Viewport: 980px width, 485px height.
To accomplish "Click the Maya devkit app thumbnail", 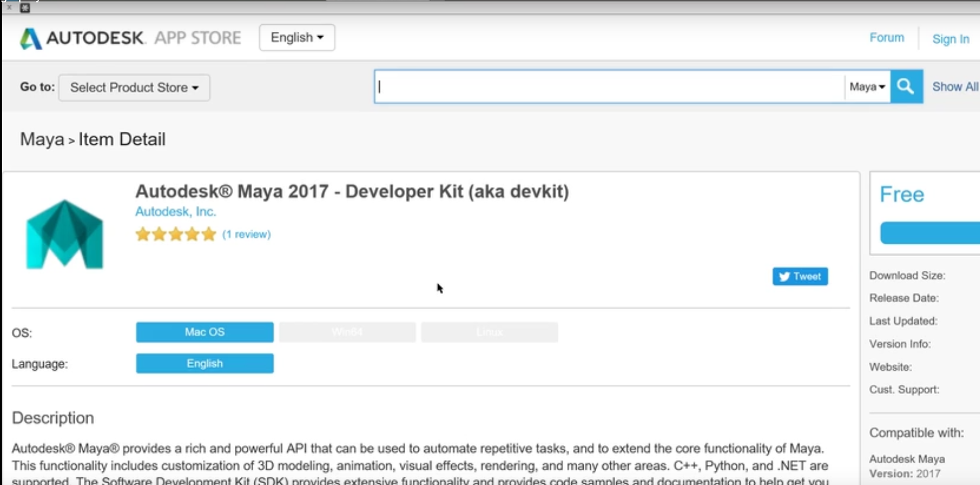I will (64, 234).
